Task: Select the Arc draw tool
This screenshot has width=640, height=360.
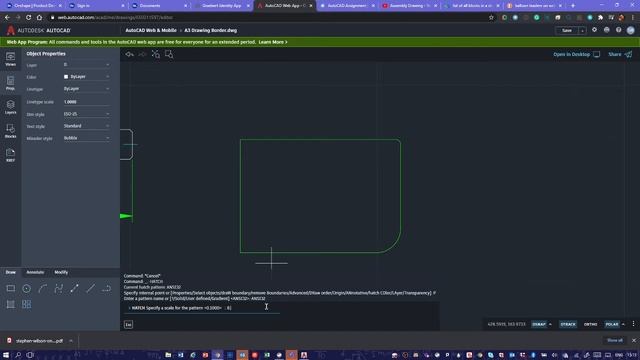Action: pyautogui.click(x=42, y=289)
